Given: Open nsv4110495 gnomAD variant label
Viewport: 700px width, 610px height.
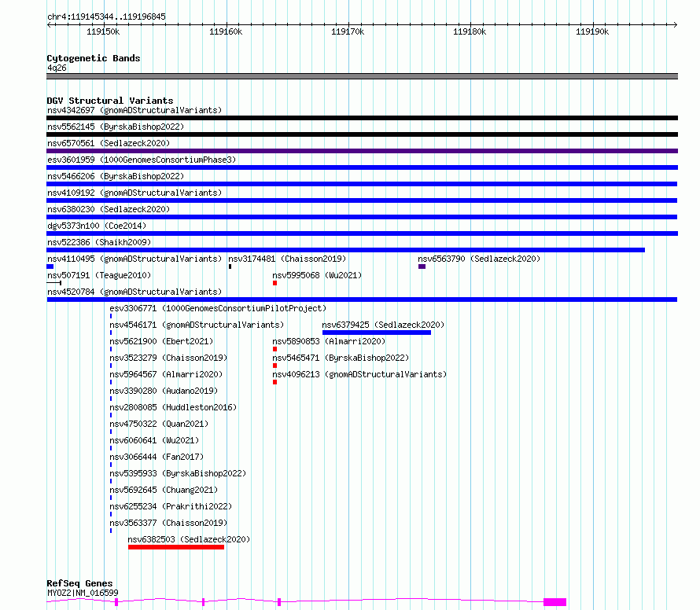Looking at the screenshot, I should (x=134, y=259).
